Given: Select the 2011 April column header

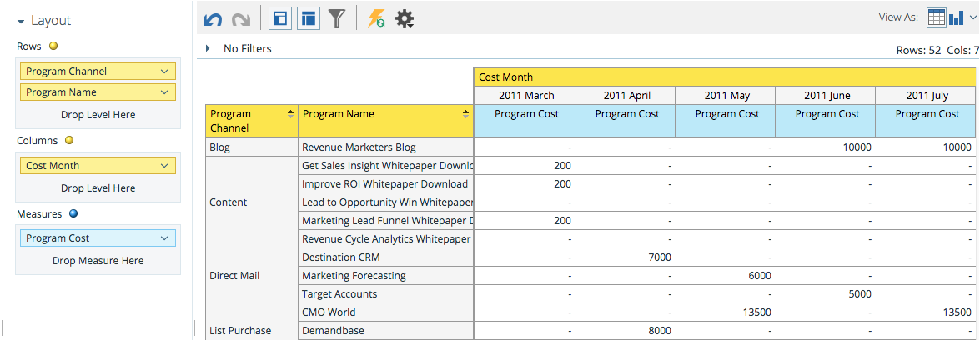Looking at the screenshot, I should point(626,96).
